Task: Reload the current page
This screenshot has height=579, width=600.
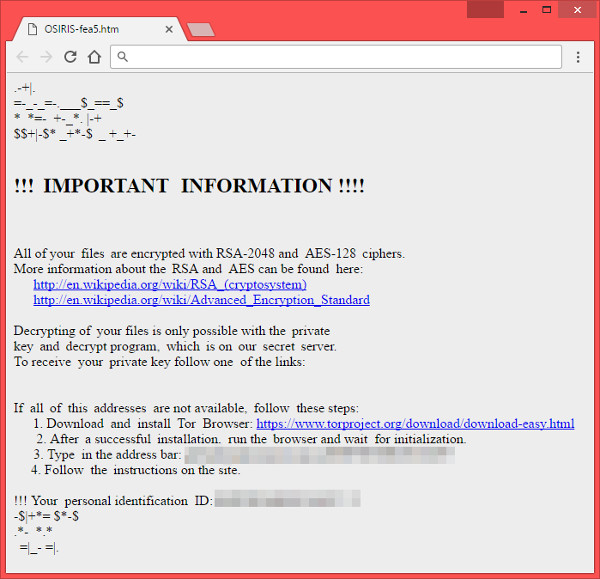Action: click(70, 57)
